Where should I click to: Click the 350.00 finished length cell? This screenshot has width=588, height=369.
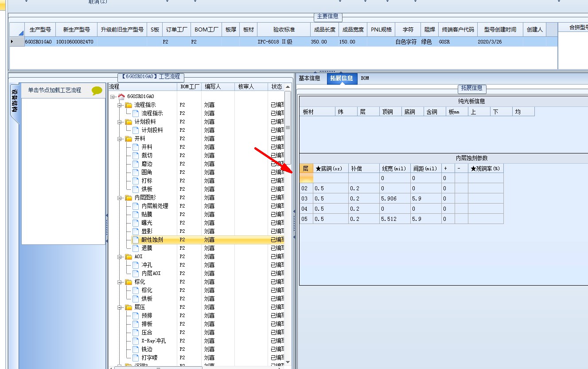(x=324, y=42)
